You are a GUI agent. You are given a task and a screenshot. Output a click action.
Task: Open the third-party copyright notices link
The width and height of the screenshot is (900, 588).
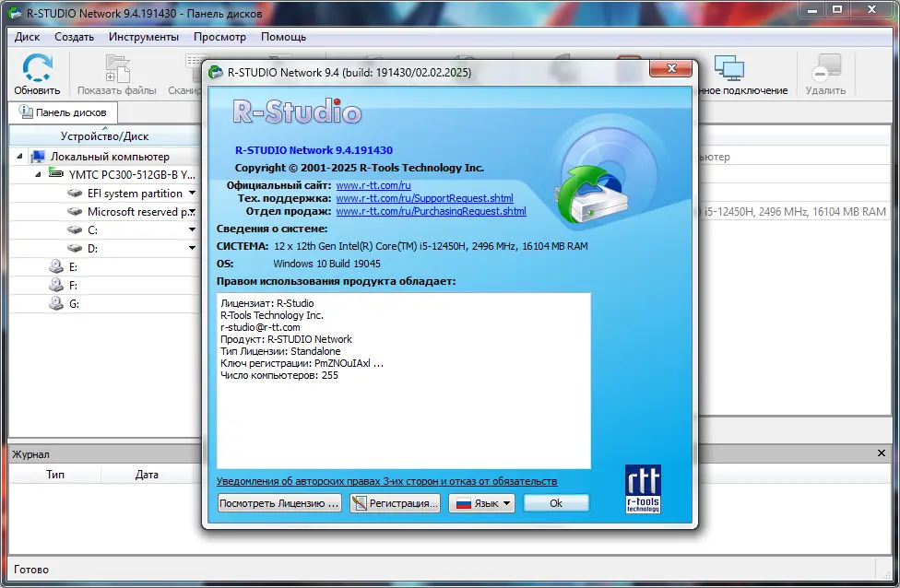[387, 481]
